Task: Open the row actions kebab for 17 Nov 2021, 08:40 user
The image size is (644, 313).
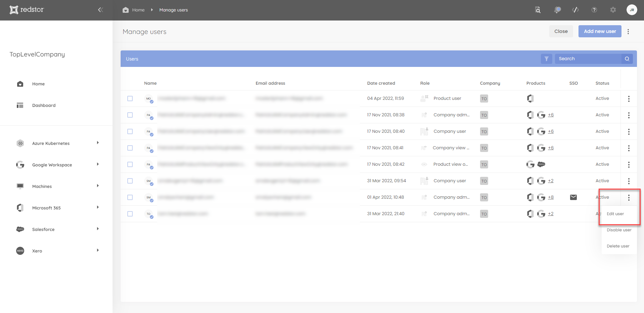Action: [x=629, y=132]
